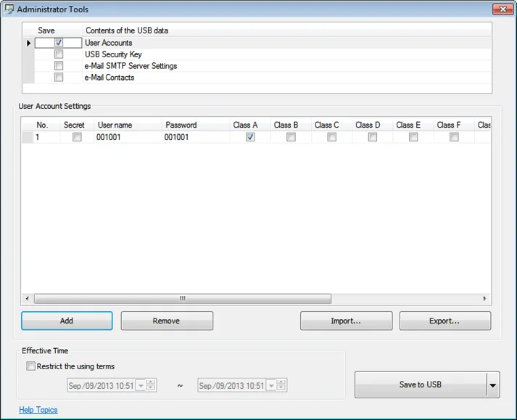Check Class C for user 001001
This screenshot has height=420, width=517.
331,137
